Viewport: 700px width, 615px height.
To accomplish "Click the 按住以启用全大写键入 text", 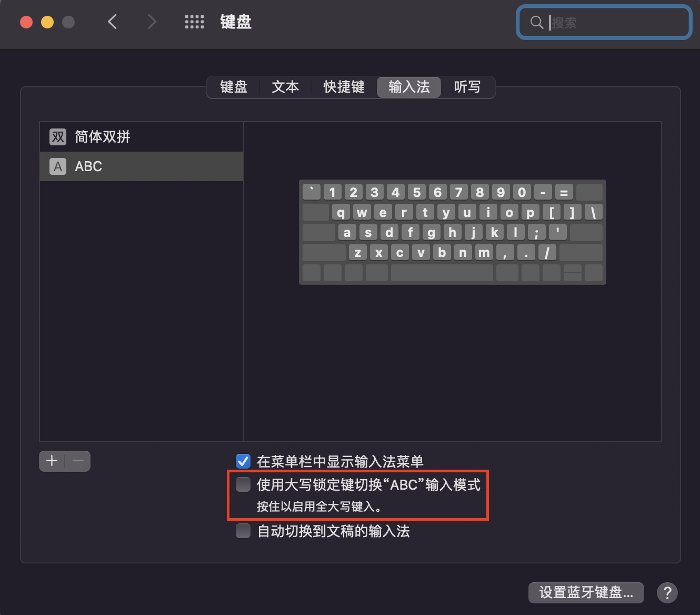I will [x=319, y=507].
